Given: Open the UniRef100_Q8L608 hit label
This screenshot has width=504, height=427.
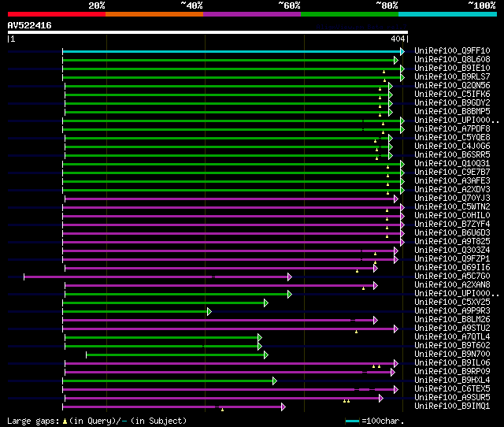Looking at the screenshot, I should point(452,60).
